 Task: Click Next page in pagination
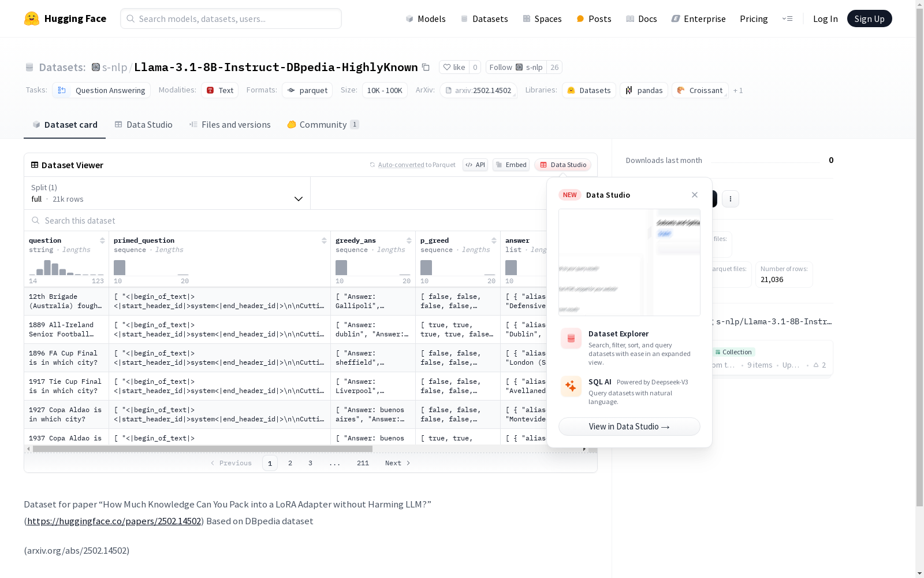398,463
